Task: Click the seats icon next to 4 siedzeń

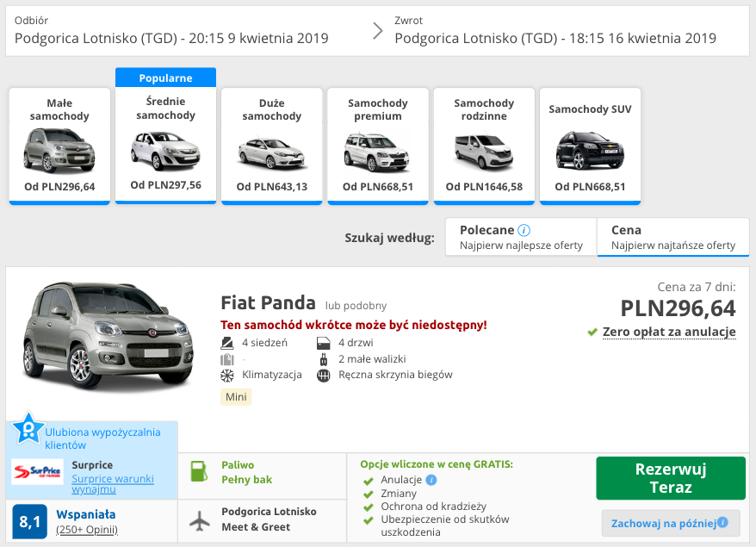Action: [227, 343]
